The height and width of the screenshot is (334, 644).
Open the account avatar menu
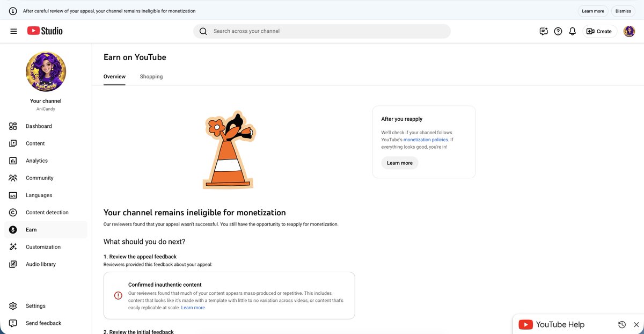pos(629,31)
